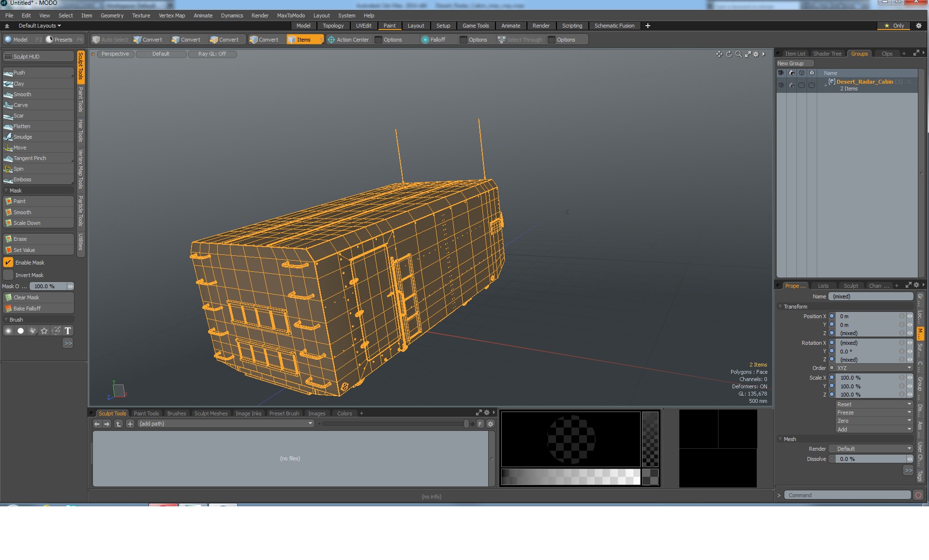This screenshot has height=560, width=929.
Task: Expand the Desert_Radar_Cabin group
Action: pyautogui.click(x=825, y=85)
